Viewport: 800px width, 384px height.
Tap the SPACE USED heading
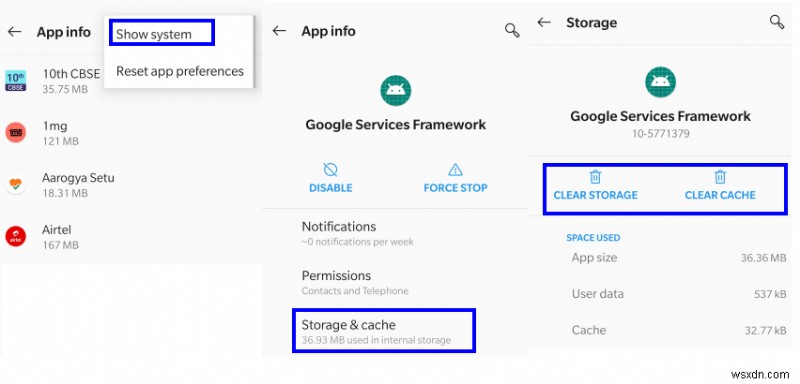tap(593, 238)
